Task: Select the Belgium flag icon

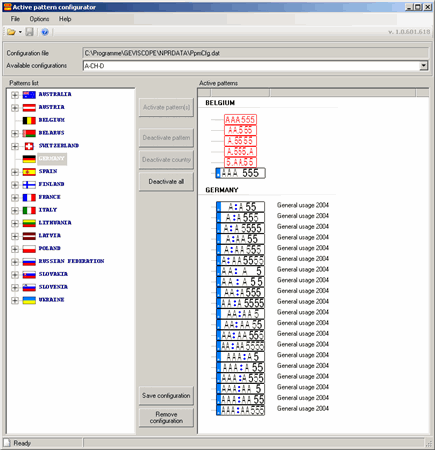Action: click(29, 120)
